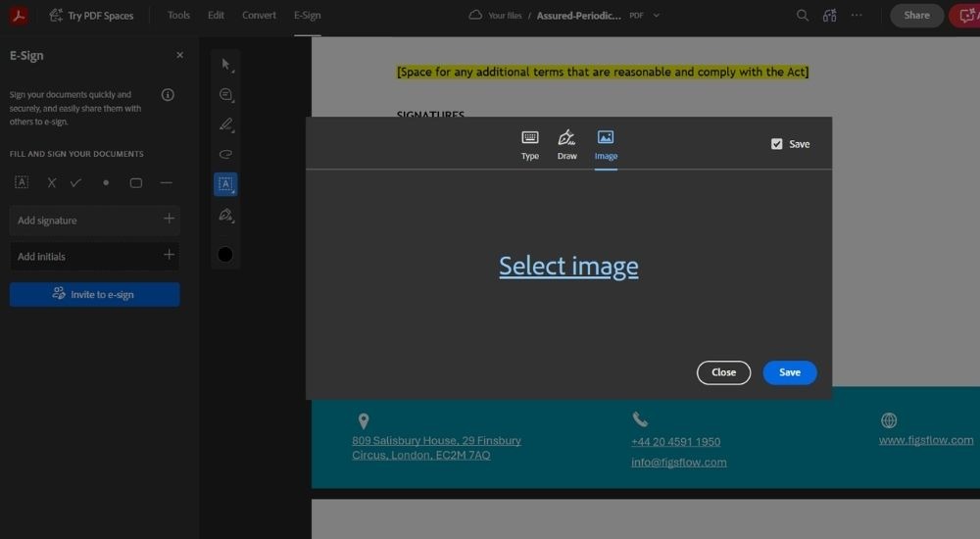The height and width of the screenshot is (539, 980).
Task: Click the info@figsflow.com email link
Action: pyautogui.click(x=679, y=463)
